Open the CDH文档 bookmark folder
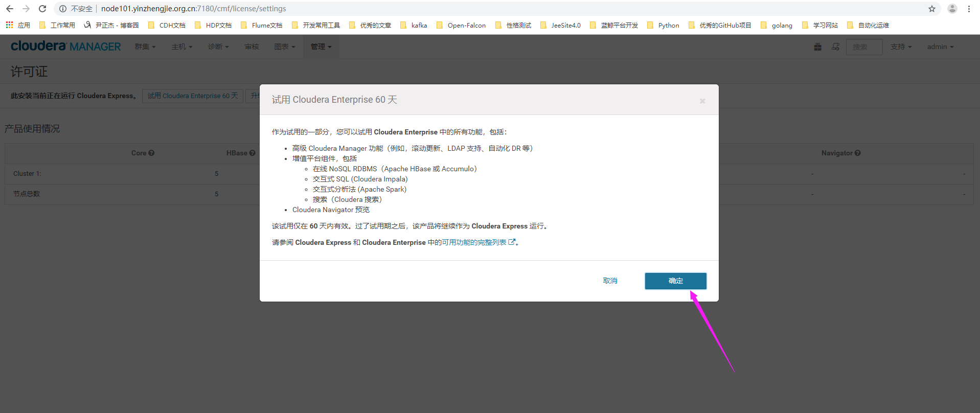Image resolution: width=980 pixels, height=413 pixels. (x=167, y=25)
